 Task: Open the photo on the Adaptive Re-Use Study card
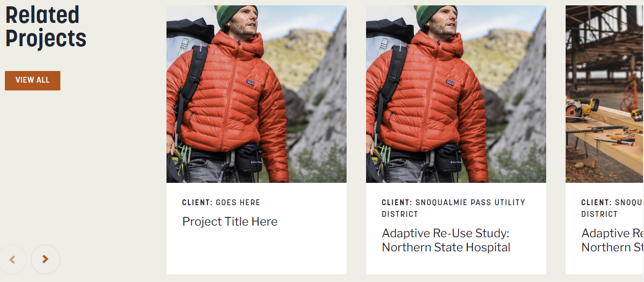(456, 94)
